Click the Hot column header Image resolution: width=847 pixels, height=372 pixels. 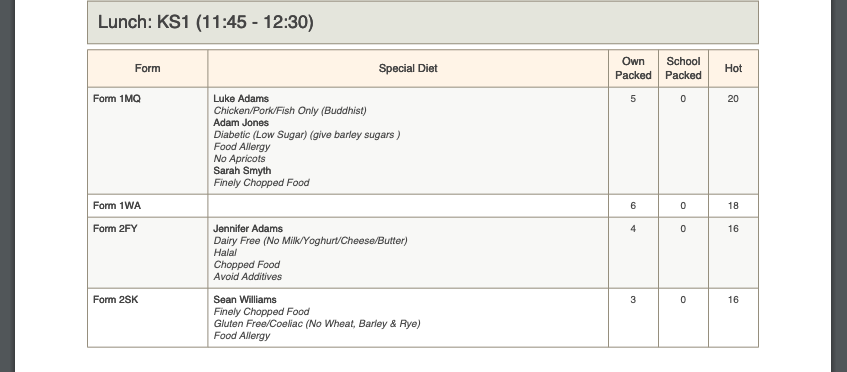click(733, 69)
